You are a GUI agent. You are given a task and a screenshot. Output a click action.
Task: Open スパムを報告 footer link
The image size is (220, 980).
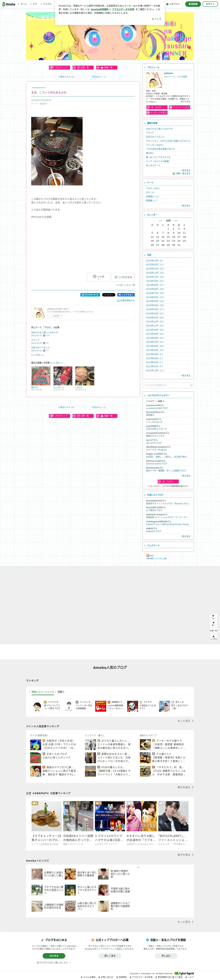pos(88,977)
